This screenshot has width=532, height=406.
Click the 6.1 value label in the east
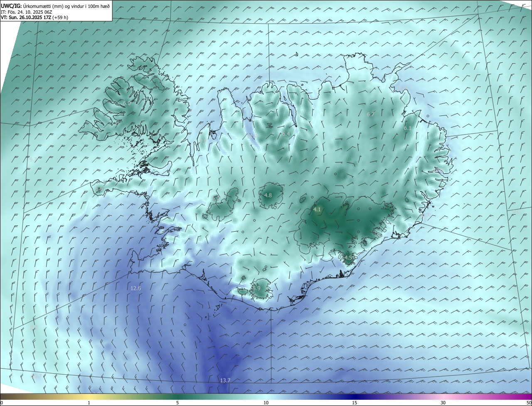[407, 128]
